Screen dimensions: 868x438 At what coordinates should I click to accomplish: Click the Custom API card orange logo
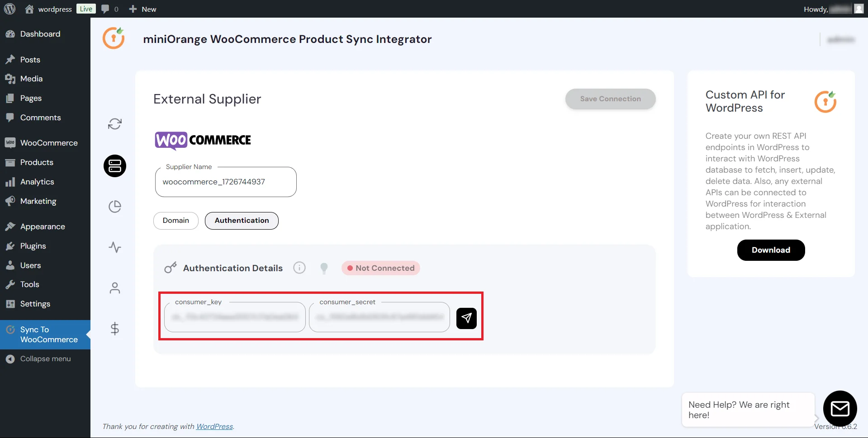pyautogui.click(x=825, y=101)
